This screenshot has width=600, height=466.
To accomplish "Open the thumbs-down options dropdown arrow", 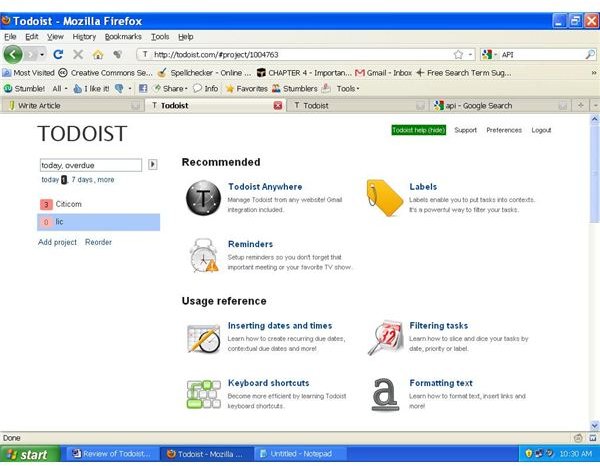I will click(130, 88).
